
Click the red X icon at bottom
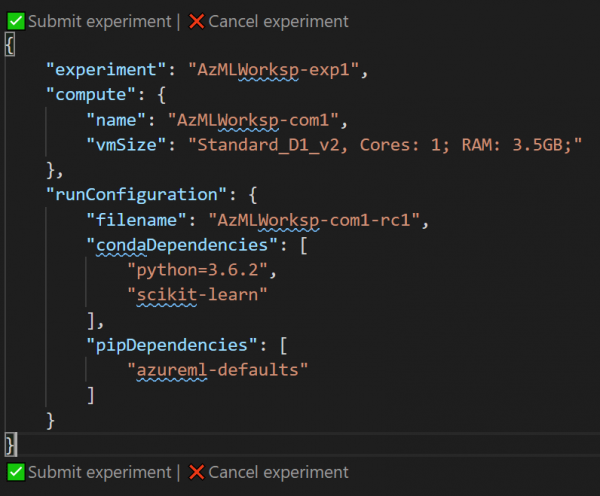196,472
